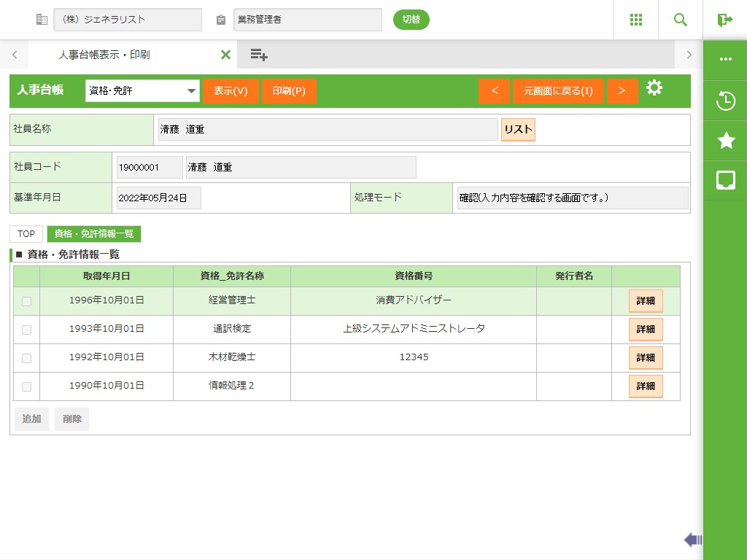Screen dimensions: 747x560
Task: Switch to the TOP tab
Action: 26,234
